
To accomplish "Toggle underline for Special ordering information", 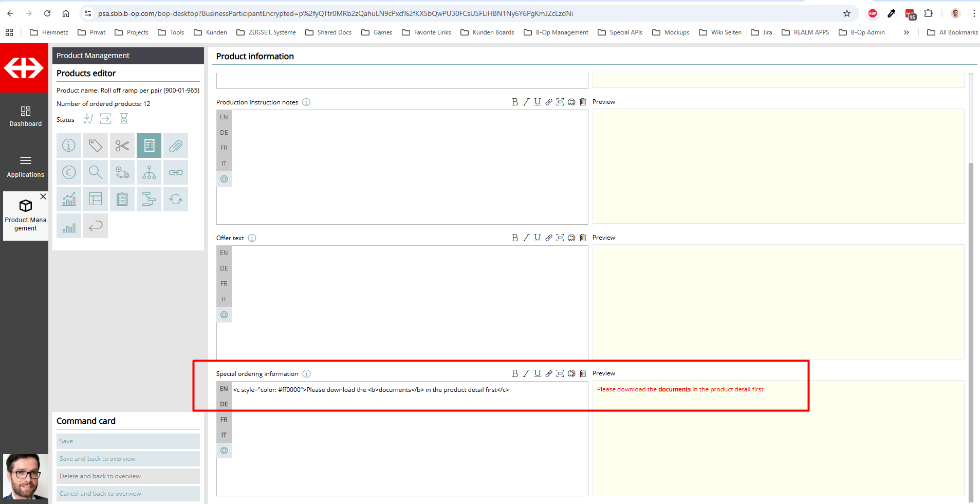I will click(538, 374).
